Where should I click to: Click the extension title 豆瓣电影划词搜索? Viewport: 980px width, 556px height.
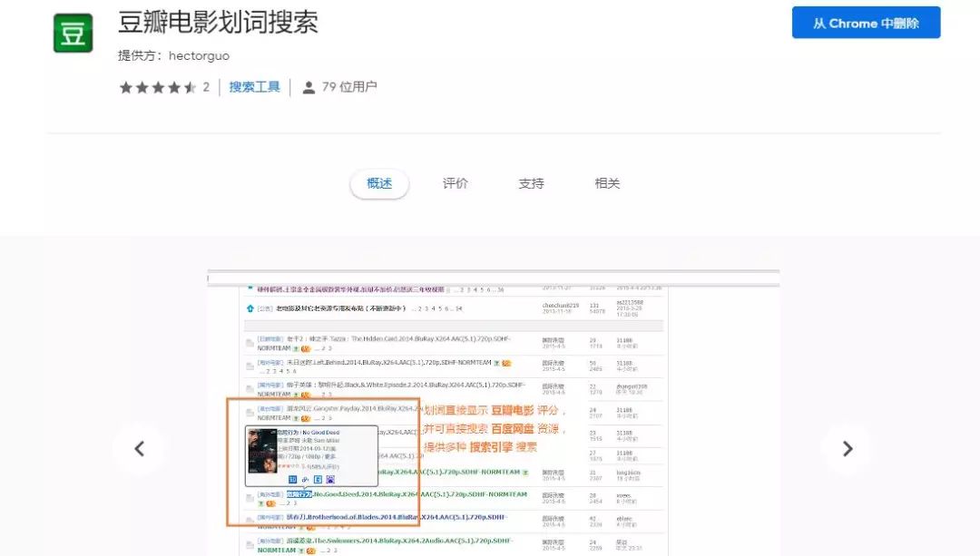click(218, 23)
